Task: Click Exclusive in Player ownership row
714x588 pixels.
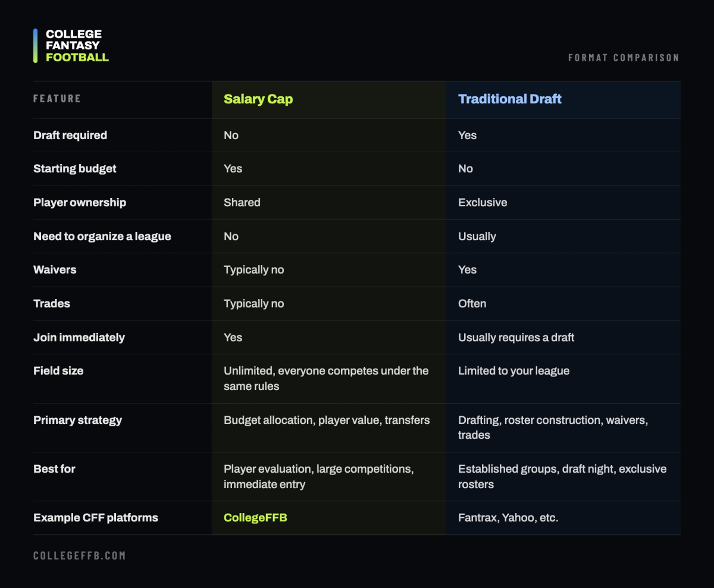Action: tap(483, 203)
